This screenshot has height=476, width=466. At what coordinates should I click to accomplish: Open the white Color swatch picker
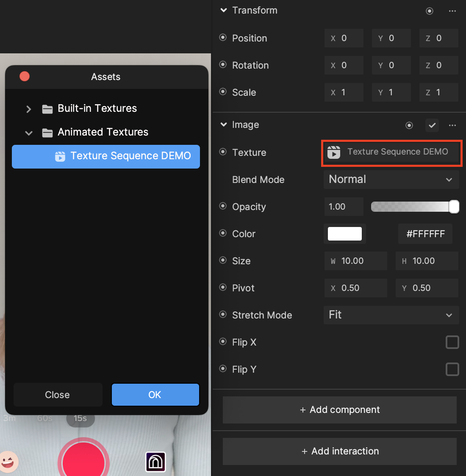(x=344, y=234)
